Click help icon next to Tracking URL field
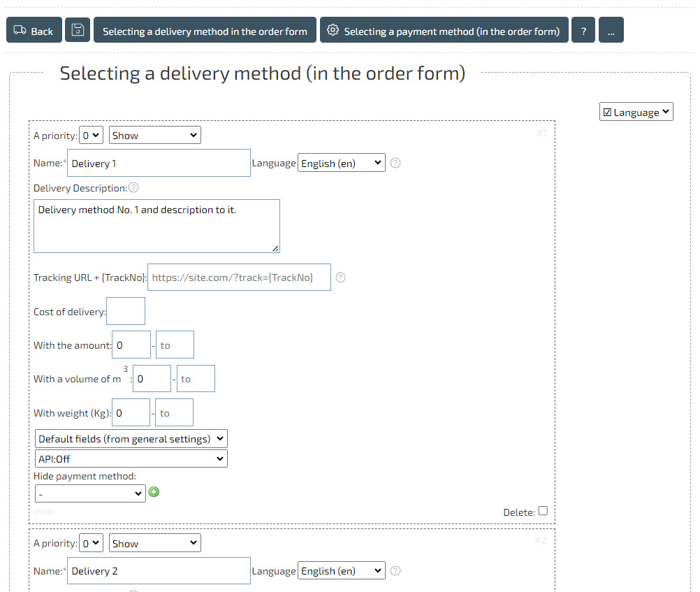Viewport: 700px width, 592px height. [x=341, y=277]
